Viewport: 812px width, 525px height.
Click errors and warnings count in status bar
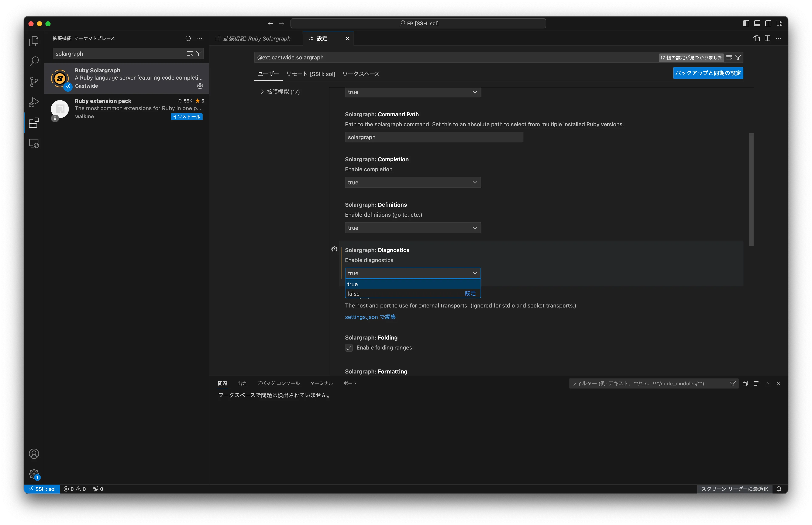tap(75, 489)
